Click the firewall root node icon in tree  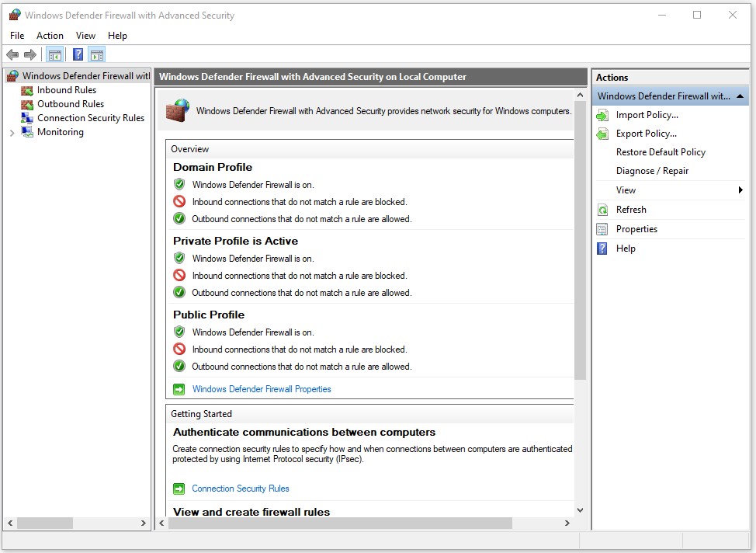pyautogui.click(x=13, y=76)
